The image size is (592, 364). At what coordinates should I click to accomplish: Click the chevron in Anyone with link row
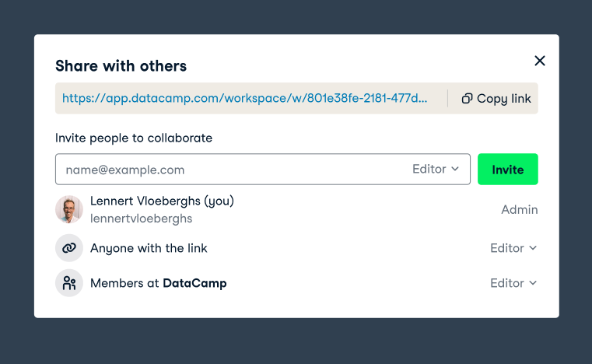533,248
